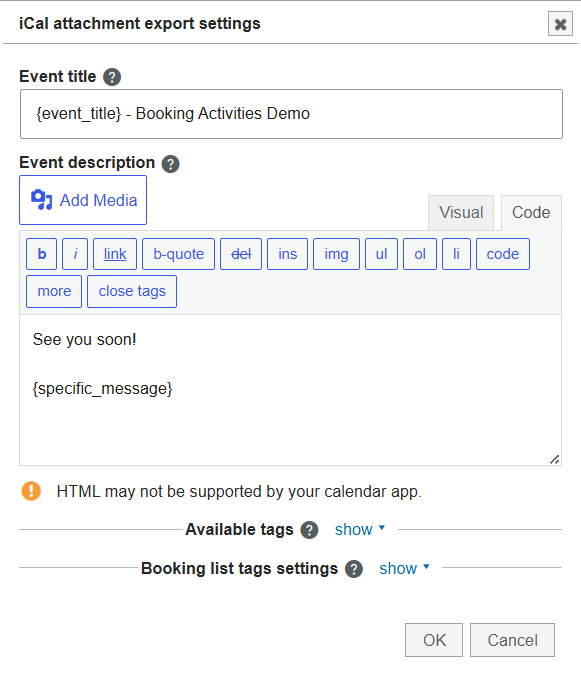Click the help icon beside Available tags

tap(309, 530)
